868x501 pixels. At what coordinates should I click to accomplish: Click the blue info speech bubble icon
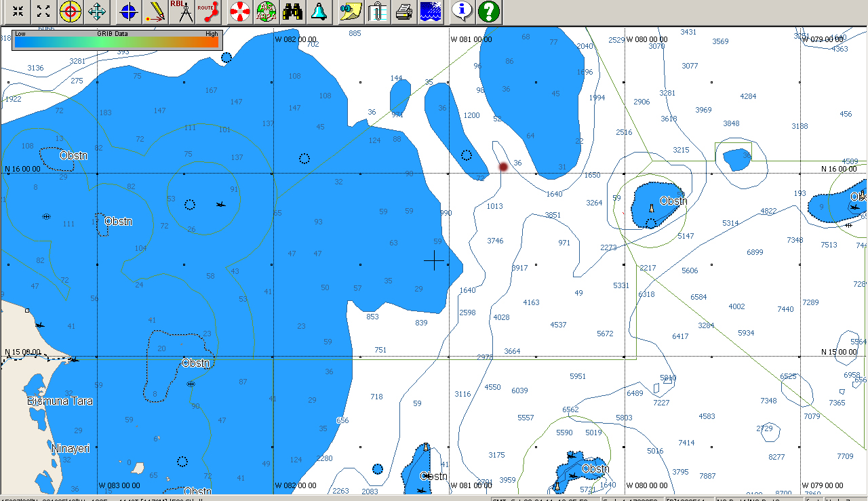(462, 12)
